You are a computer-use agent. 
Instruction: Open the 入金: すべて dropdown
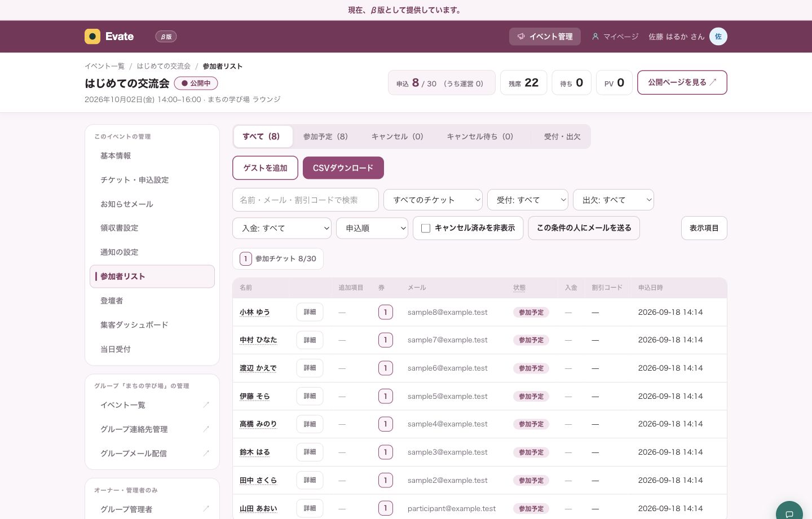[x=282, y=228]
